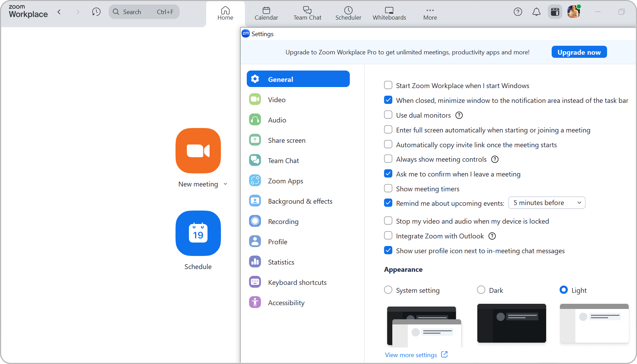This screenshot has width=637, height=364.
Task: Select the Recording settings icon
Action: coord(255,221)
